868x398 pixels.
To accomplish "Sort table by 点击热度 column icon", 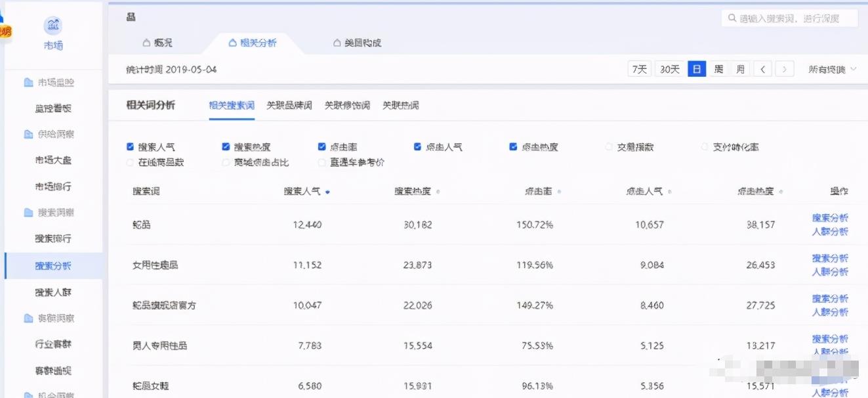I will [781, 192].
